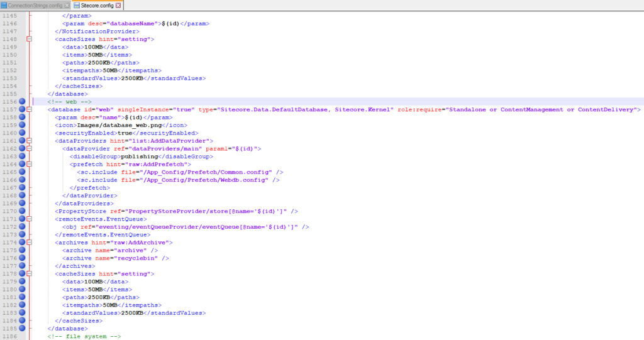Viewport: 644px width, 340px height.
Task: Click the 'dataProviders/main' ref value
Action: (165, 149)
